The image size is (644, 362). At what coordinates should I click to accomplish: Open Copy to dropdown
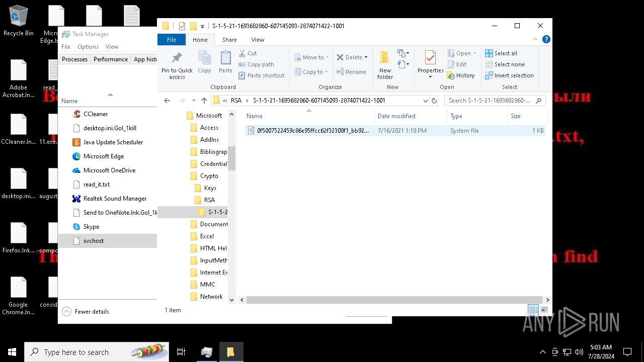click(x=311, y=72)
